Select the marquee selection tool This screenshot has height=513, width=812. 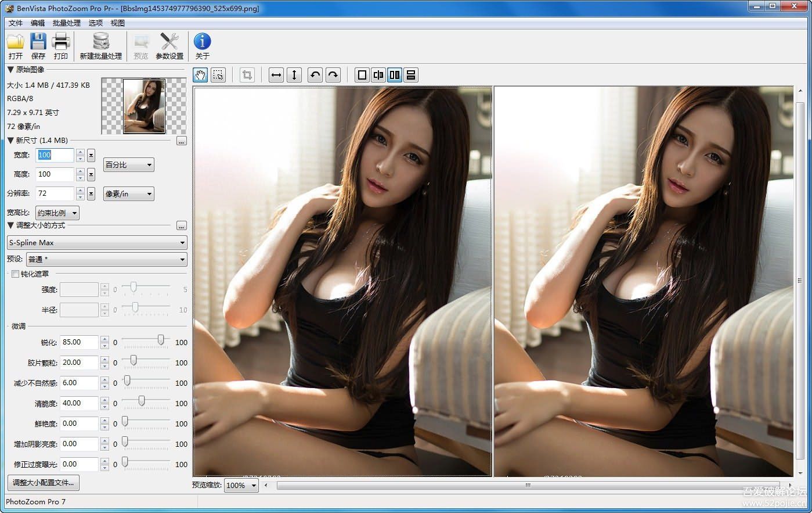click(x=218, y=75)
